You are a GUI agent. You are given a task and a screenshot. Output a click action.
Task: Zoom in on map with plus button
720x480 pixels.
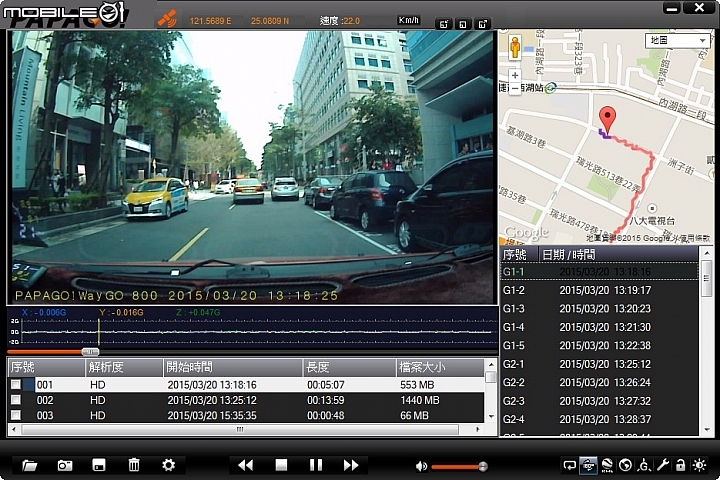pos(515,75)
